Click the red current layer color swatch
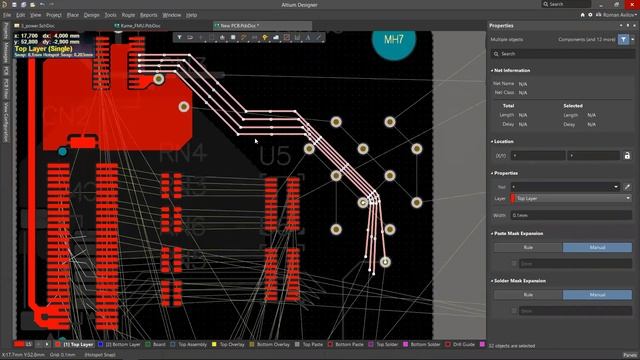This screenshot has width=640, height=360. pyautogui.click(x=19, y=344)
